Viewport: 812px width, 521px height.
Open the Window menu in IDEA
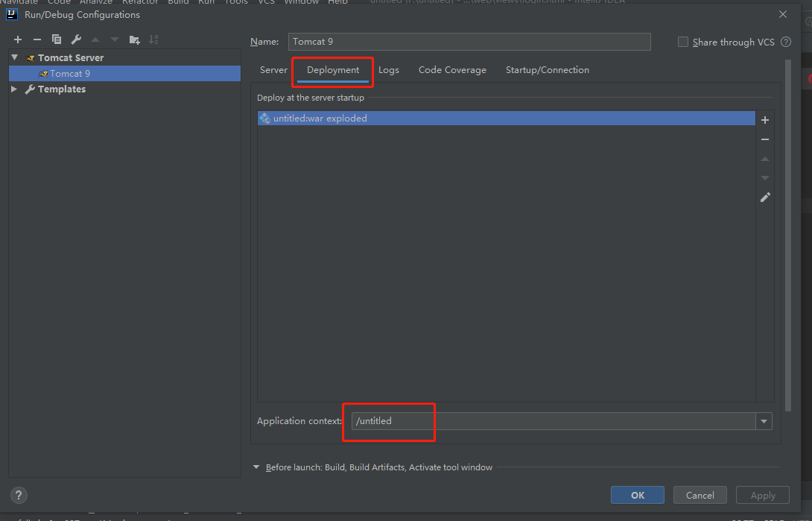302,2
